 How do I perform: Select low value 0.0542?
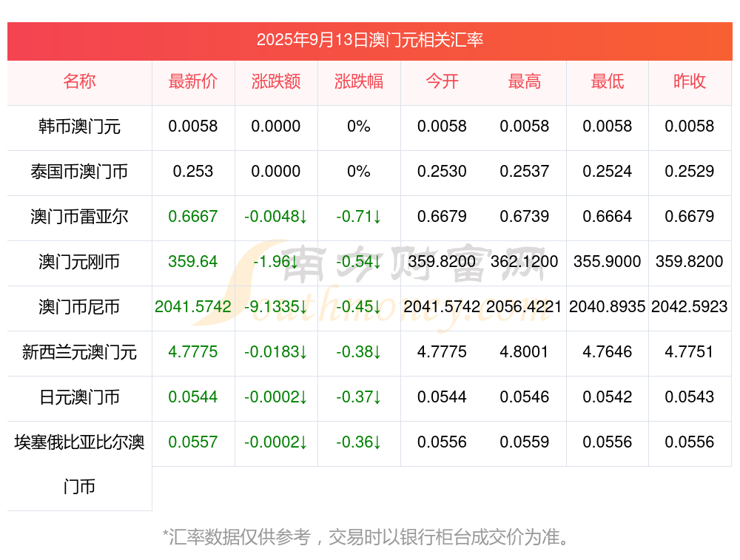point(608,397)
